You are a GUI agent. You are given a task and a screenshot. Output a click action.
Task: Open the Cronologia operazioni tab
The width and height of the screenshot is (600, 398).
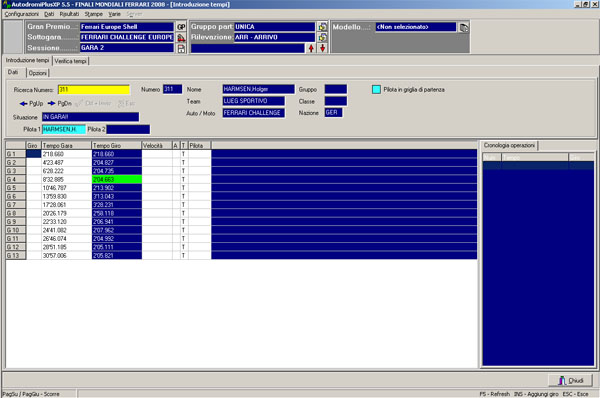pos(509,145)
